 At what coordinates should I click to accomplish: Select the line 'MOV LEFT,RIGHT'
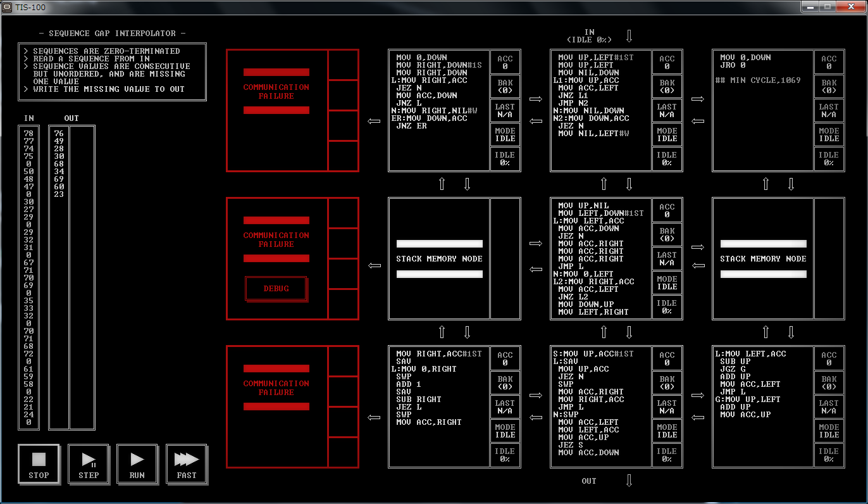(593, 312)
